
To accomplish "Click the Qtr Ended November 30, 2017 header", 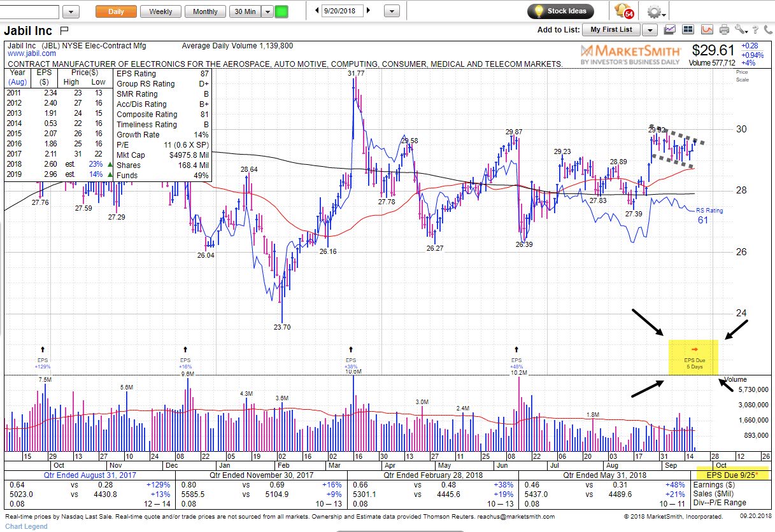I will (x=262, y=475).
